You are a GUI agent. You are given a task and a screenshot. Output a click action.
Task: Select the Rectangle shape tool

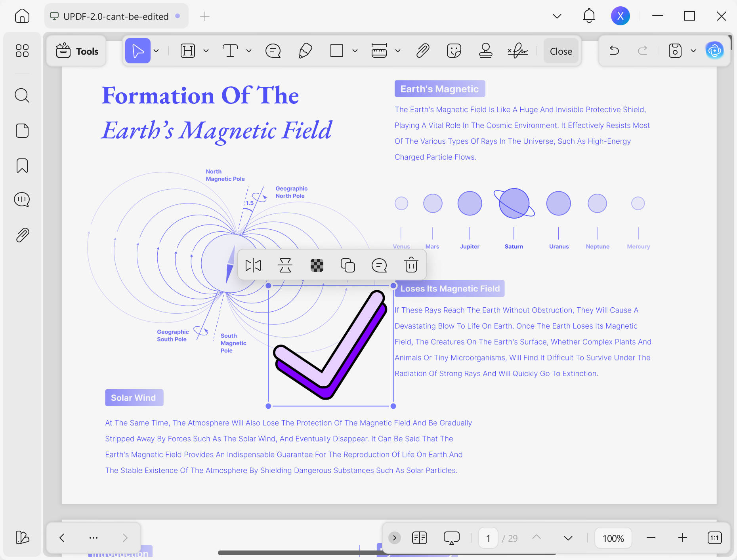(337, 51)
